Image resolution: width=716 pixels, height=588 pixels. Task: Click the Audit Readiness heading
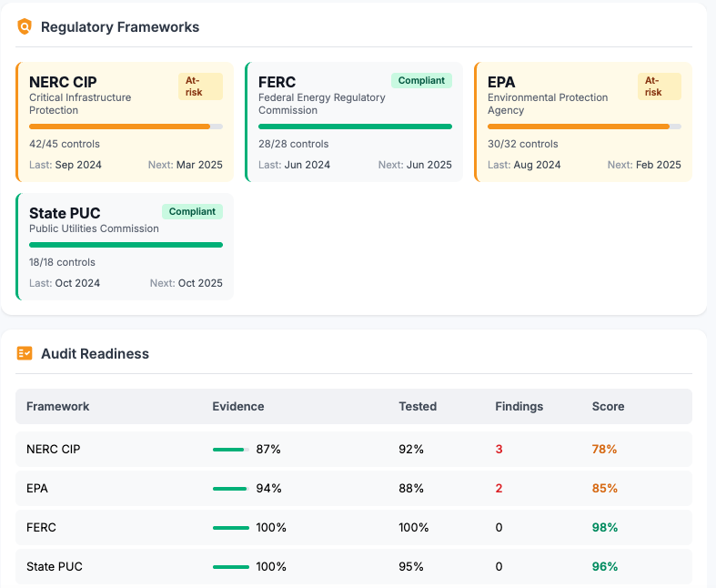[95, 354]
